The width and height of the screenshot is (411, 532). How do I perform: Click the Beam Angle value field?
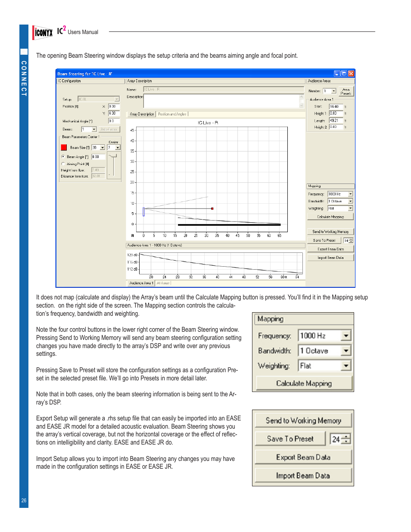point(98,157)
